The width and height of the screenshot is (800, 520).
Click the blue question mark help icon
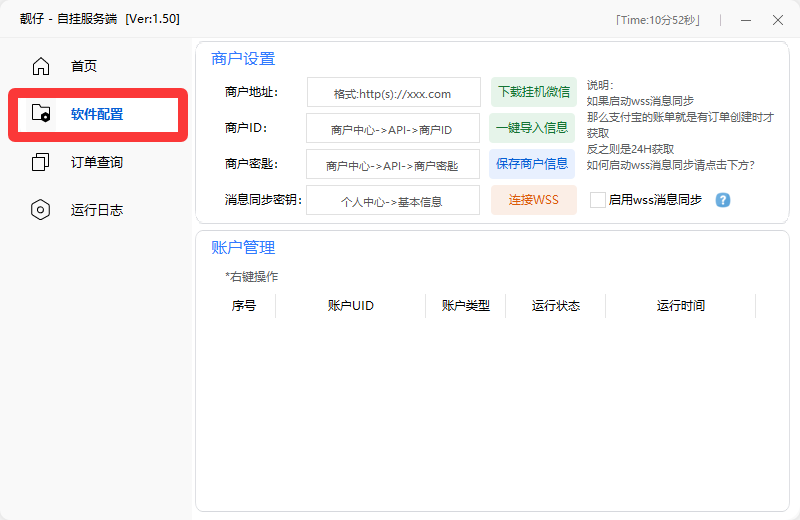click(723, 200)
